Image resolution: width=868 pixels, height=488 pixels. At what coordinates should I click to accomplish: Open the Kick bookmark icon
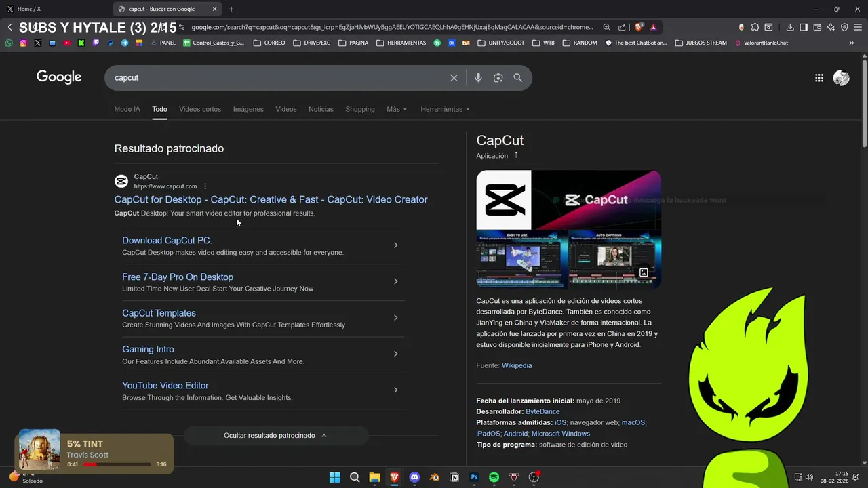[81, 43]
